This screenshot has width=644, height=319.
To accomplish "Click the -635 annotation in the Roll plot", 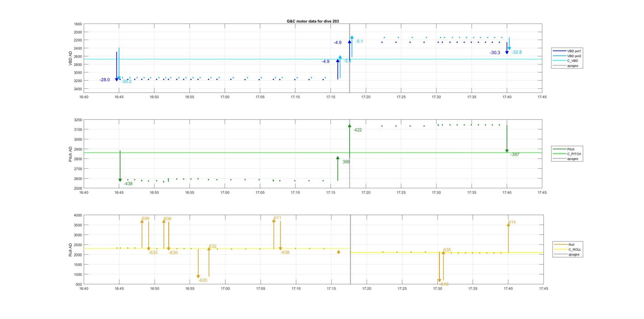I will [x=173, y=253].
